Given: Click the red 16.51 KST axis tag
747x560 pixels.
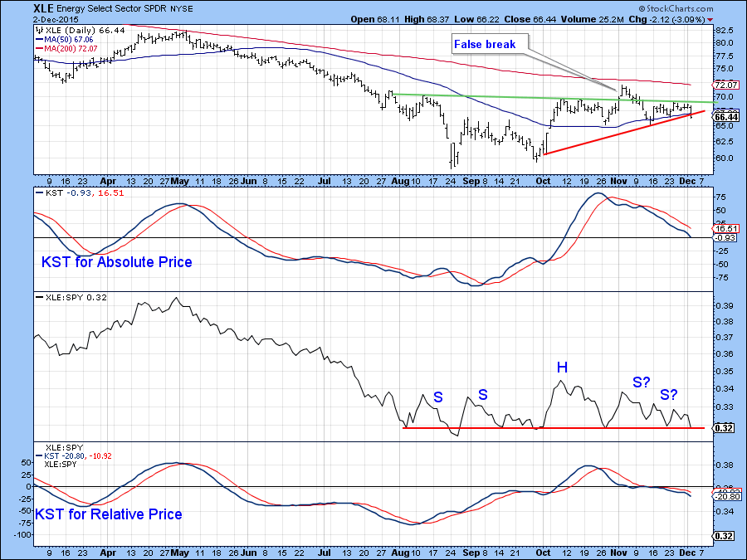Looking at the screenshot, I should (726, 229).
